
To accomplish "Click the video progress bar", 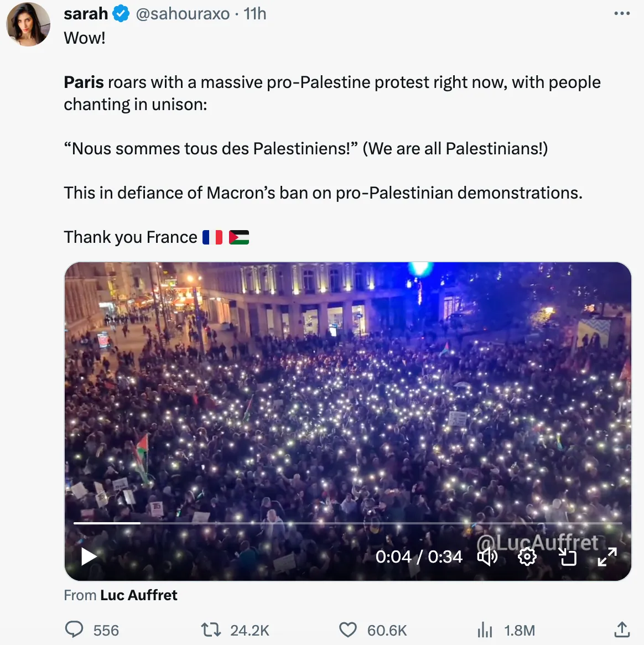I will coord(347,523).
